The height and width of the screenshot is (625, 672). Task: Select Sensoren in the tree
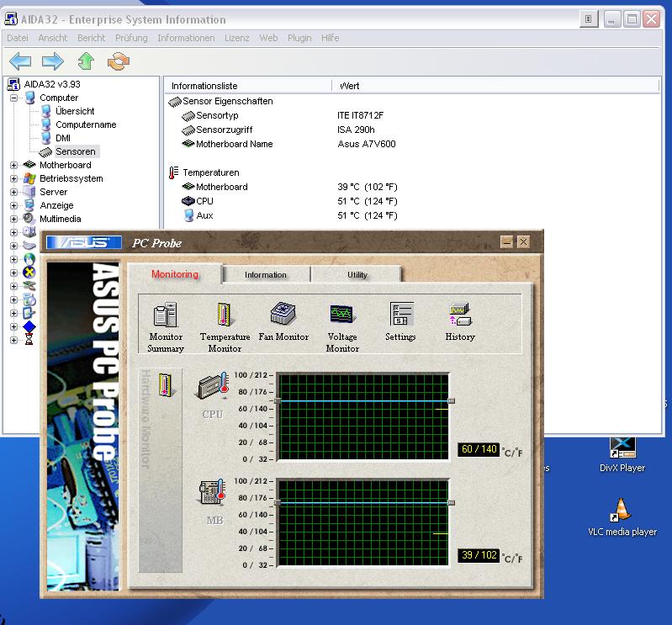tap(76, 151)
